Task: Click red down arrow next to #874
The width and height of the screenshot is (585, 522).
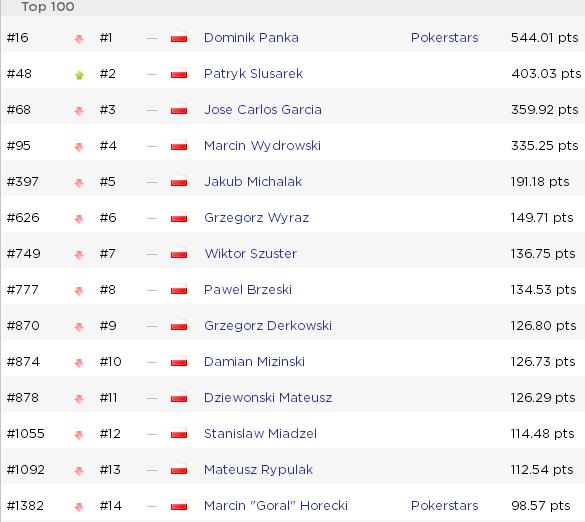Action: (x=79, y=363)
